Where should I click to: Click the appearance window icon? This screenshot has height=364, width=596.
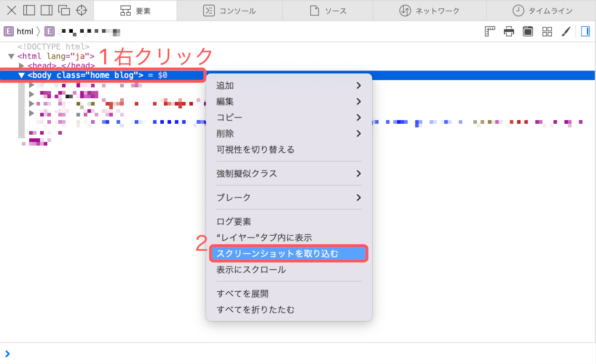coord(528,31)
